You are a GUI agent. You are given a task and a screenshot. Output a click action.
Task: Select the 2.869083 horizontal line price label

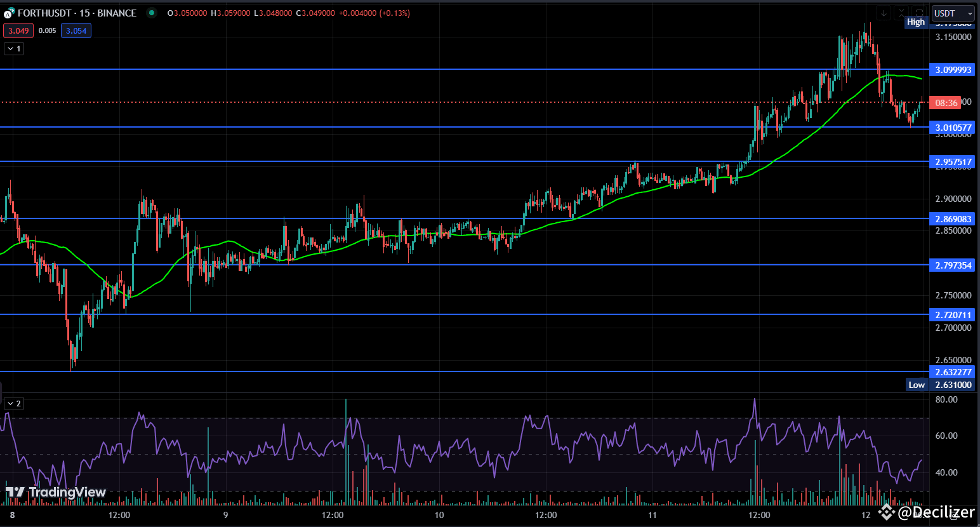pos(953,219)
